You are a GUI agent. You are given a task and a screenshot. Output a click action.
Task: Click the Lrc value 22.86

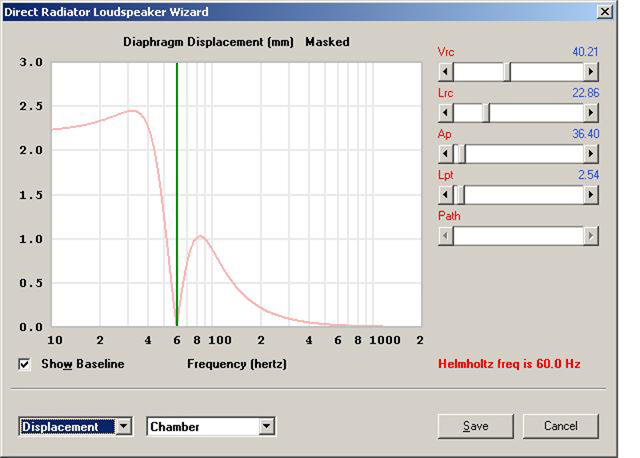coord(586,93)
